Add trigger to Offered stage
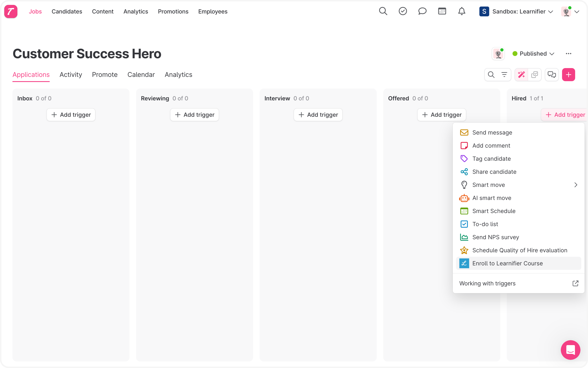The width and height of the screenshot is (588, 368). click(x=442, y=115)
